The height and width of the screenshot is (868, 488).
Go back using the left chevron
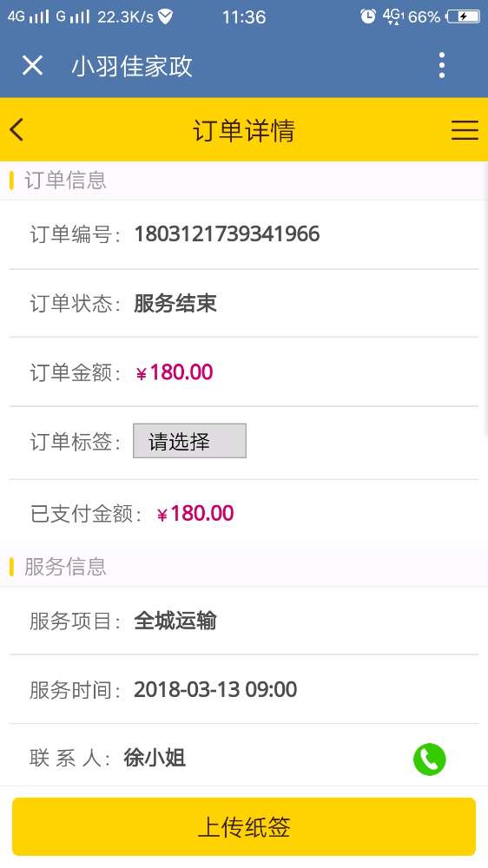[16, 130]
